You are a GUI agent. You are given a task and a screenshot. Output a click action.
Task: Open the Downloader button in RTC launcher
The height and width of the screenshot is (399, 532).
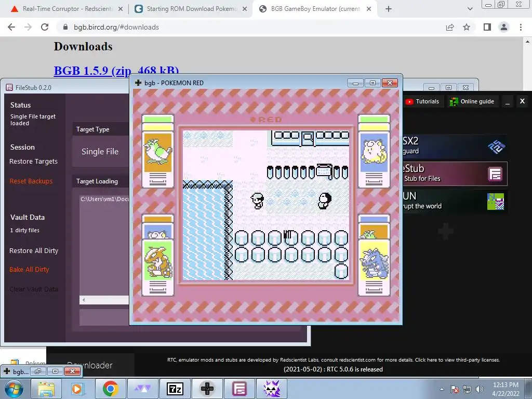[90, 365]
